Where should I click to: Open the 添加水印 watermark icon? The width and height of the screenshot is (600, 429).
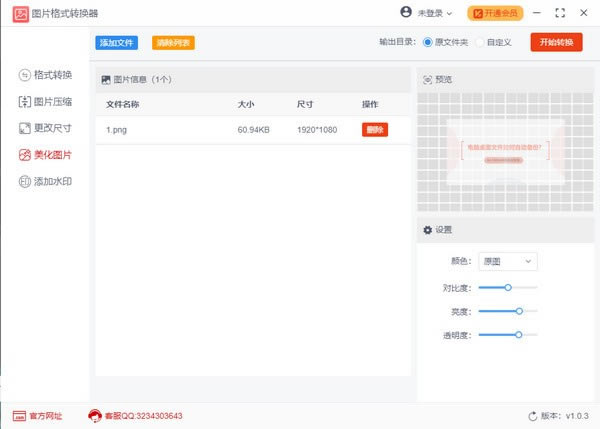(x=25, y=183)
